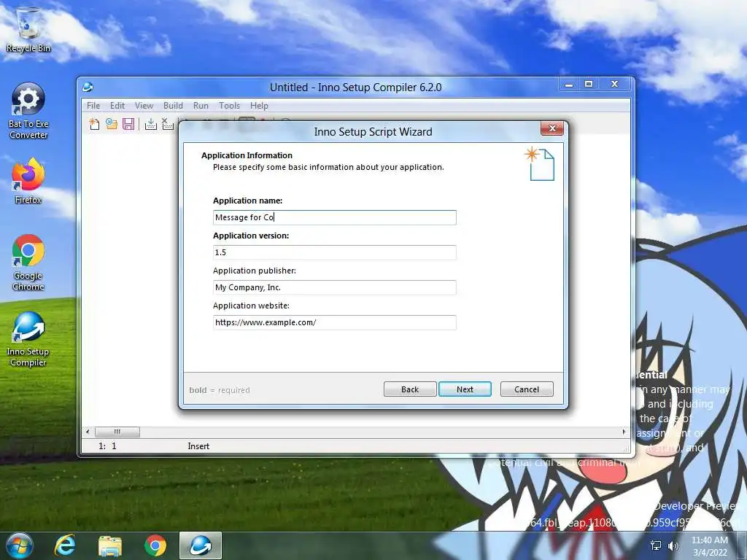Click the Application publisher input field

(334, 287)
